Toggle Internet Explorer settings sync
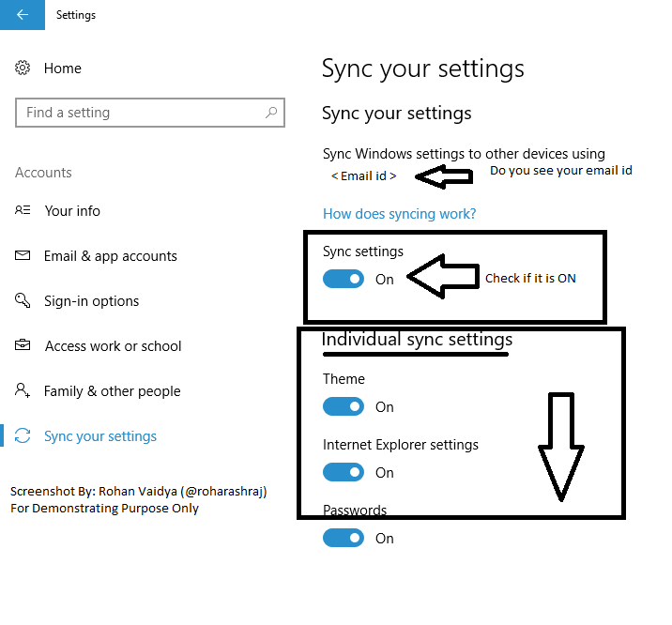 point(344,472)
